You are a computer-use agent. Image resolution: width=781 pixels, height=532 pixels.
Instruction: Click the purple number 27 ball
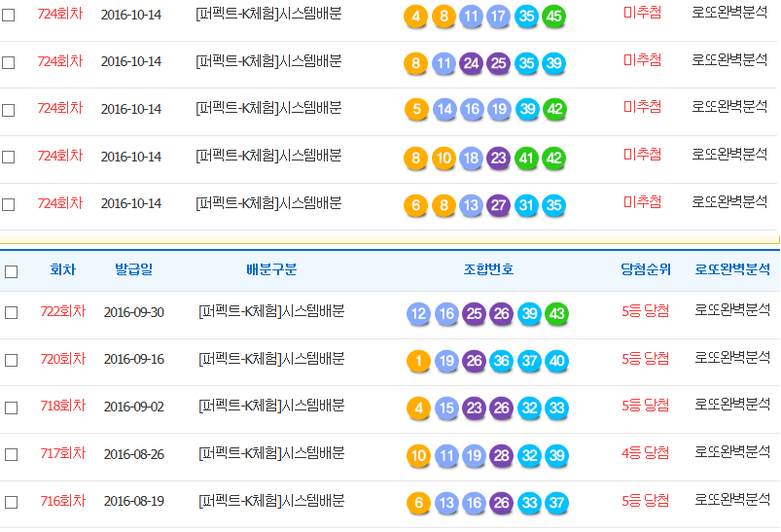(x=499, y=205)
